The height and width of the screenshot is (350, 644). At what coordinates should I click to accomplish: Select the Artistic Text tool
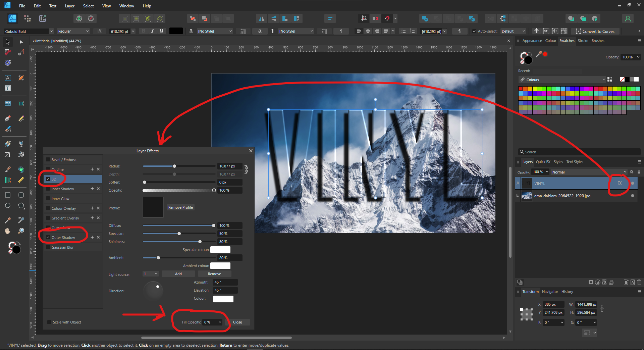pos(8,78)
